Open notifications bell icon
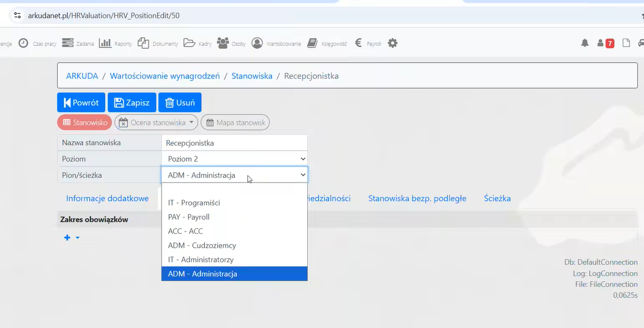The width and height of the screenshot is (644, 328). 585,43
